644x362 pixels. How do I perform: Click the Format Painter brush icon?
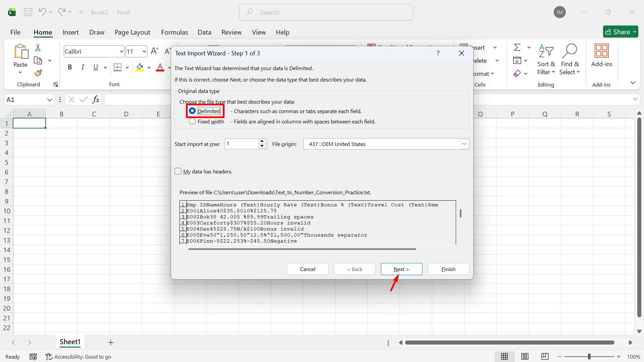(38, 73)
